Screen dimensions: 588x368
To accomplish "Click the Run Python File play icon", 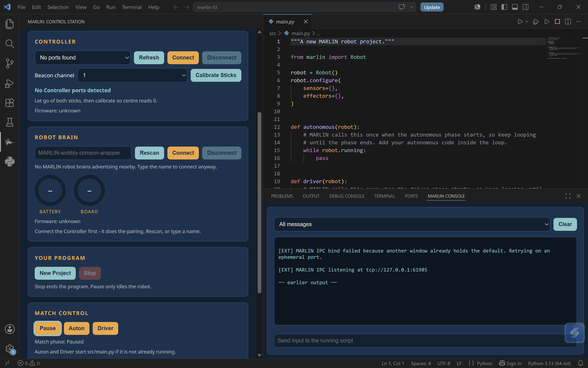I will click(x=520, y=22).
